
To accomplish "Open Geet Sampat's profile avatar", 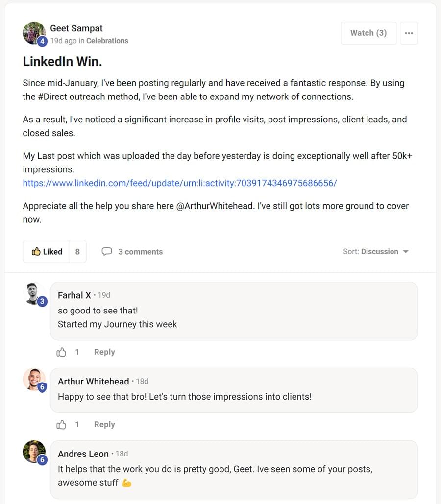I will point(34,33).
